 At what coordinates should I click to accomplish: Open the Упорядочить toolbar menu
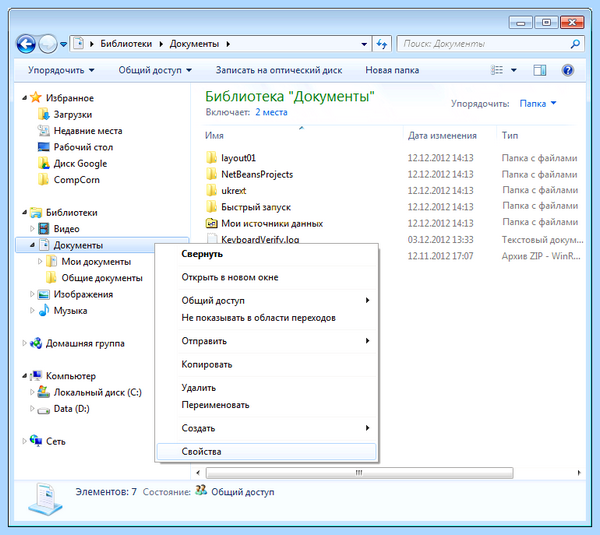[61, 70]
